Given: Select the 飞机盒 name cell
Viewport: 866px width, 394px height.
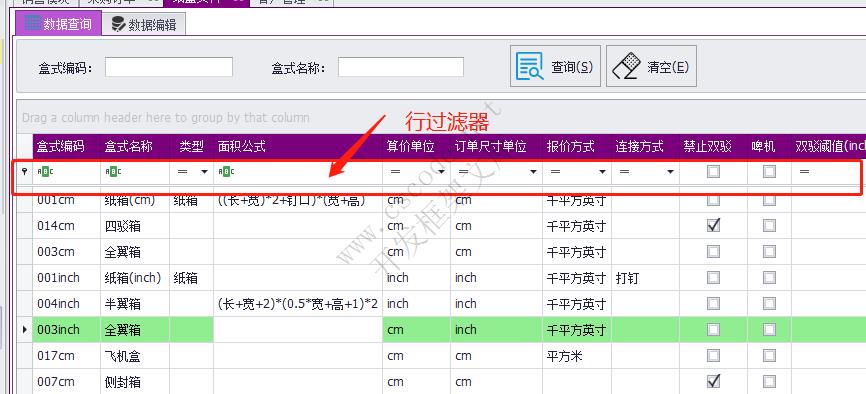Looking at the screenshot, I should [x=135, y=356].
